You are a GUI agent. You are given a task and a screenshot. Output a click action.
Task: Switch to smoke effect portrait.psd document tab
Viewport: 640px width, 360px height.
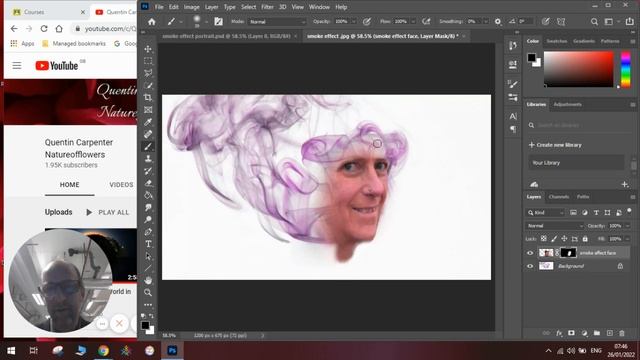pyautogui.click(x=226, y=36)
